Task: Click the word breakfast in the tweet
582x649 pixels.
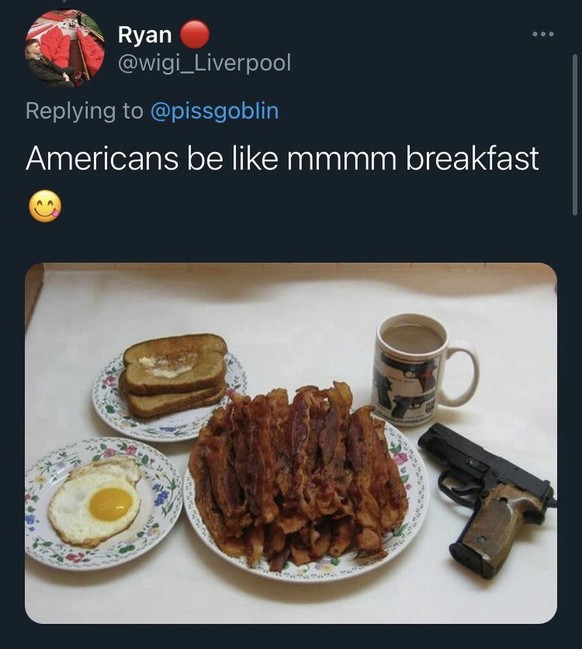Action: pos(472,159)
